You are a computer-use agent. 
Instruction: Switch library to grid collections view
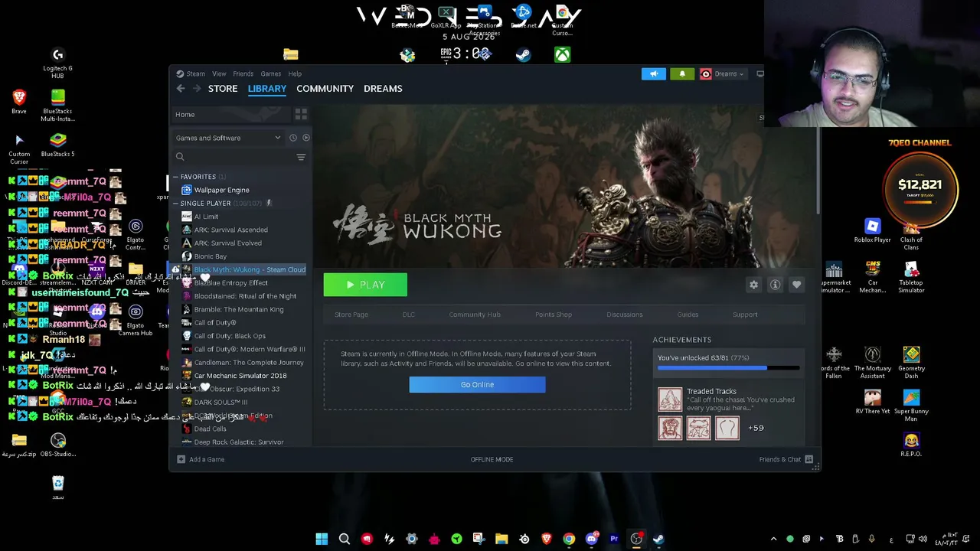coord(301,114)
